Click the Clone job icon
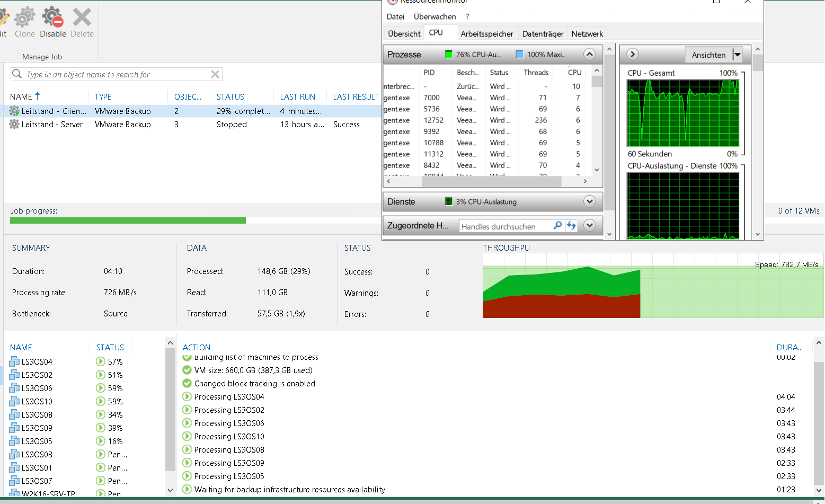825x504 pixels. [x=24, y=18]
